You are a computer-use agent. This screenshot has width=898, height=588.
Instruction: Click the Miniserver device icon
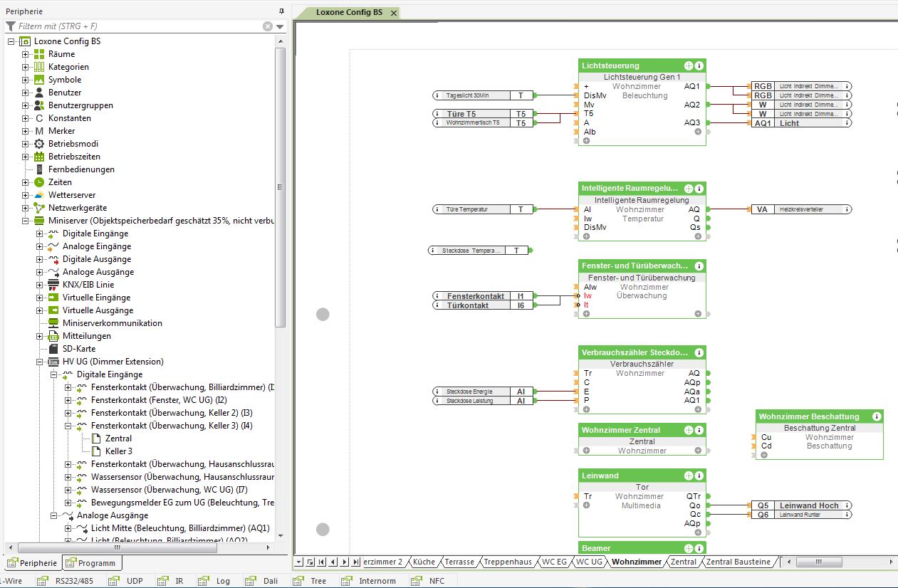pos(39,221)
